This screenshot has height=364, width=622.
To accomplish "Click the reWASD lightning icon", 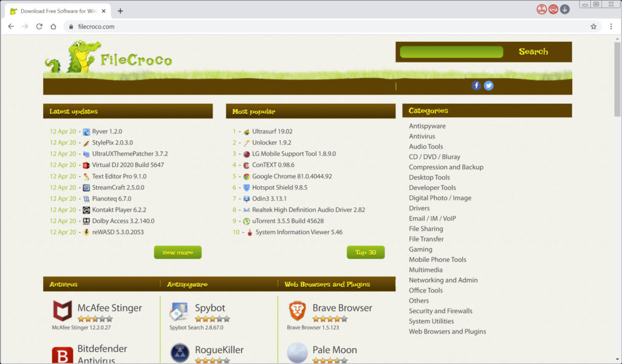I will (x=86, y=232).
